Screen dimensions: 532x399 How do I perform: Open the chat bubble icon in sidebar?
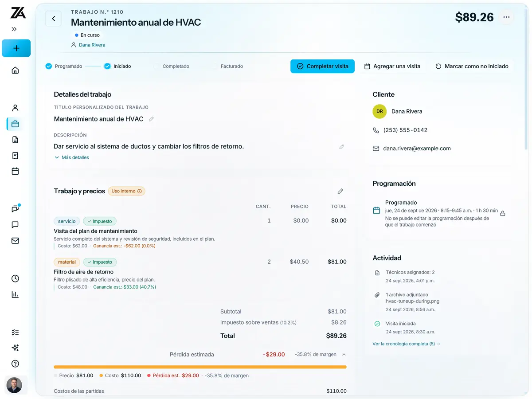[16, 225]
